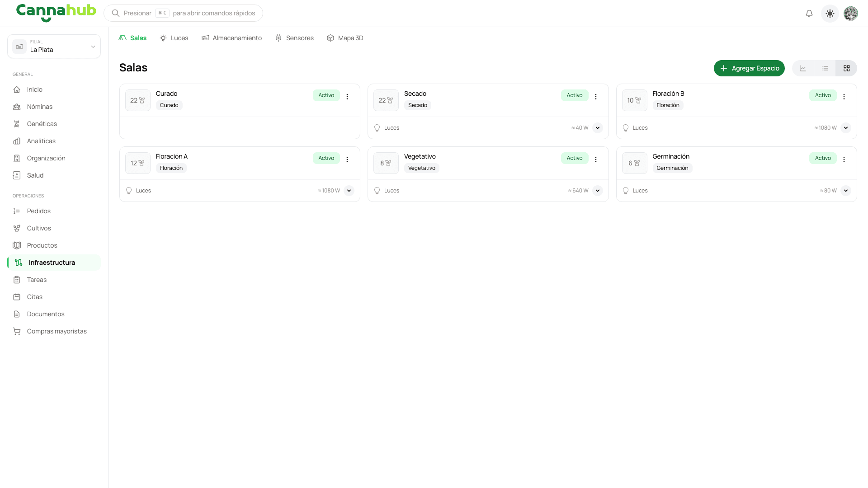Switch to the Mapa 3D tab
Screen dimensions: 868x488
point(345,38)
